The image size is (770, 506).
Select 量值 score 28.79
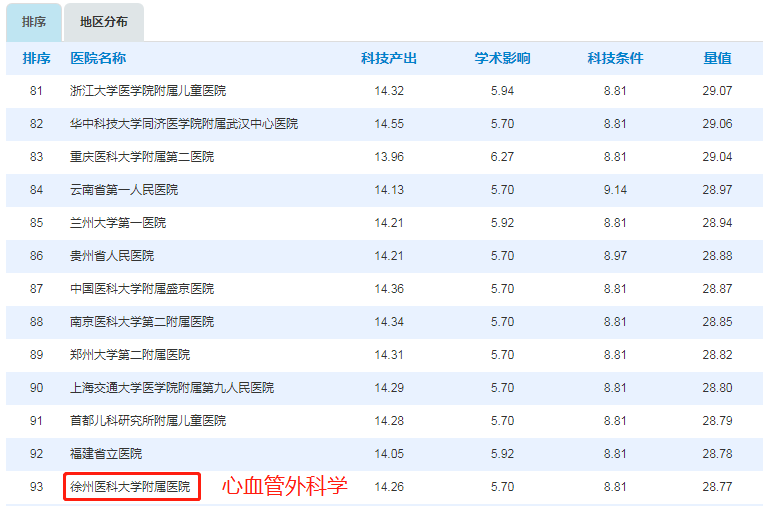click(x=717, y=421)
